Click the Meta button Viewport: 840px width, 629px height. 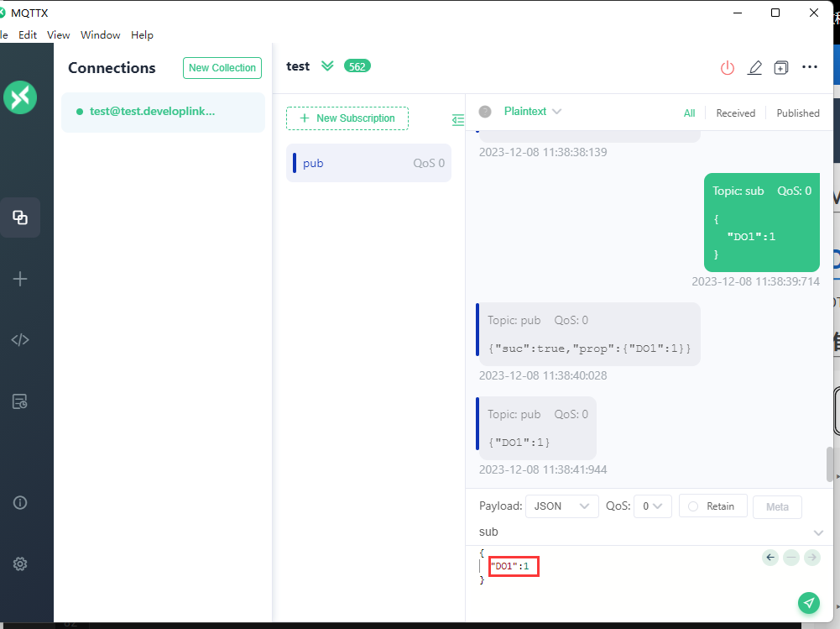tap(777, 506)
